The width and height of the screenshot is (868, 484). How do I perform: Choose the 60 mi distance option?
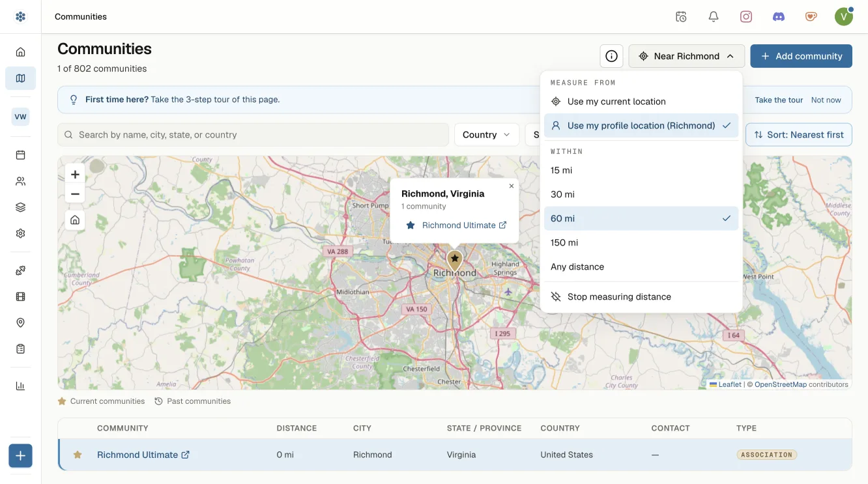click(641, 218)
